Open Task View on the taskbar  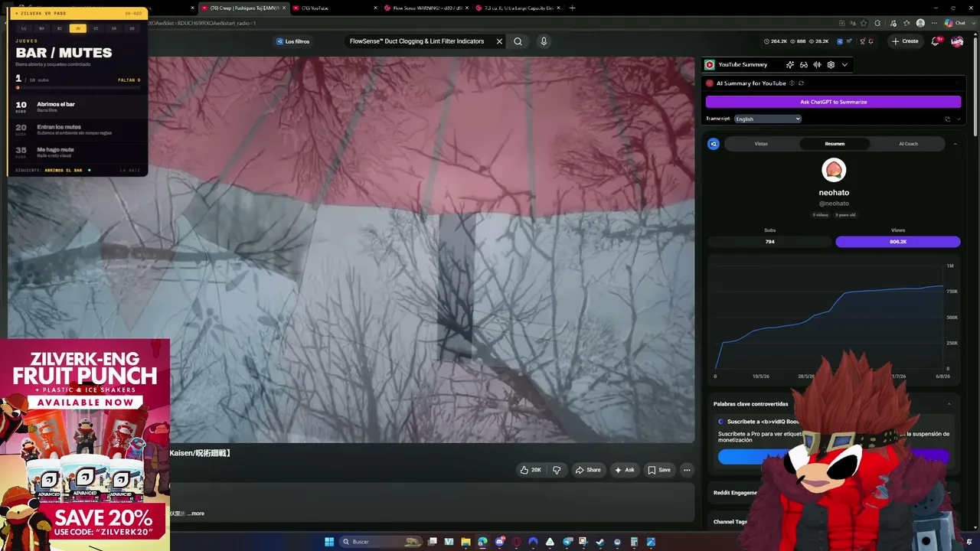tap(433, 542)
